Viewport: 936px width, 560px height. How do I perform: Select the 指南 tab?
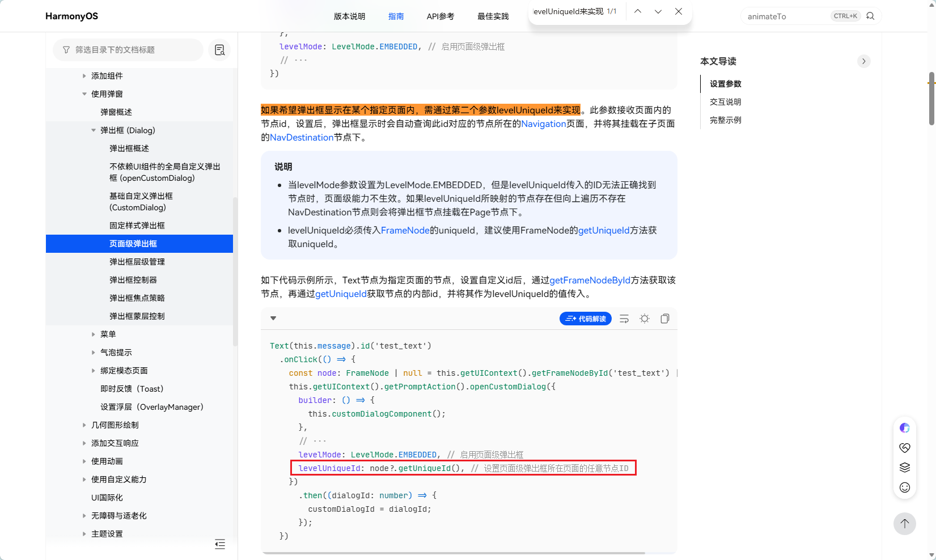coord(396,16)
